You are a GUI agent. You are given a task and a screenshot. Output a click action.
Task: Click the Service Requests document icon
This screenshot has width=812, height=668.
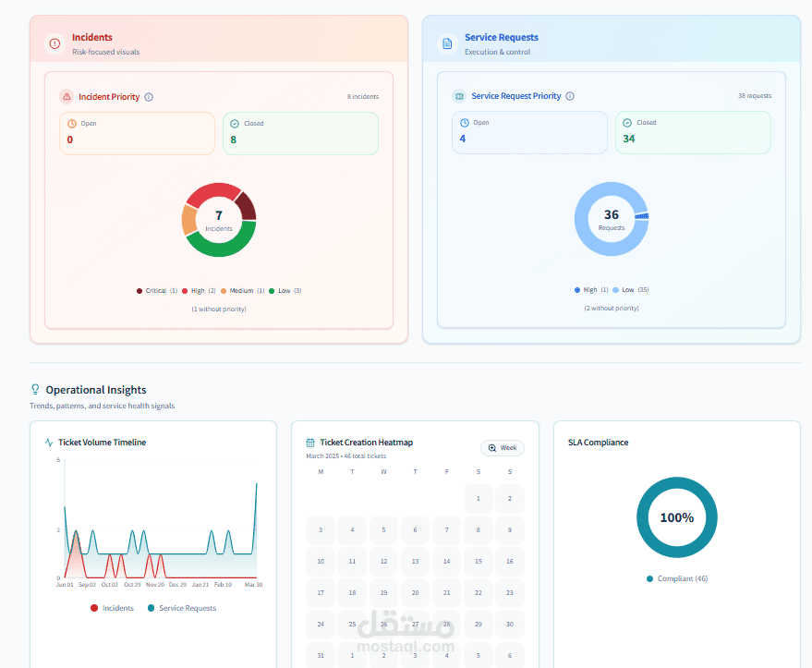pos(447,44)
